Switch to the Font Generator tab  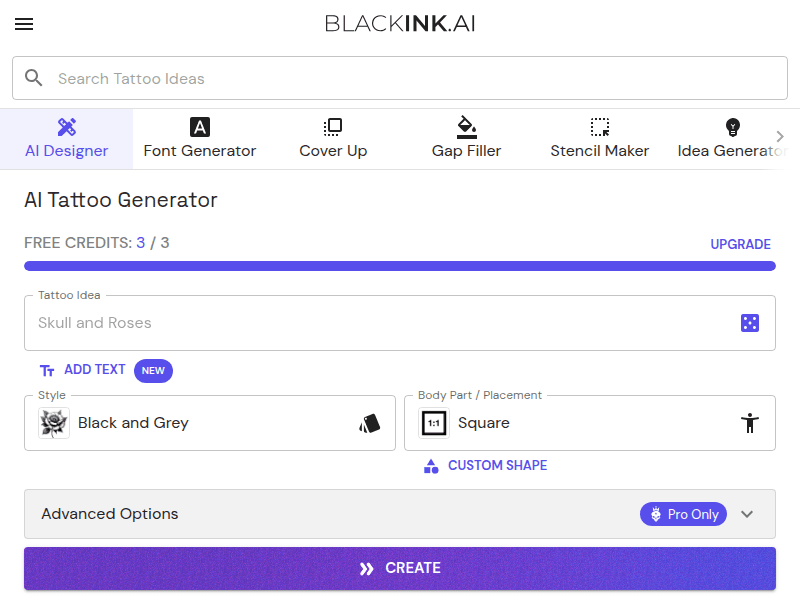point(199,139)
